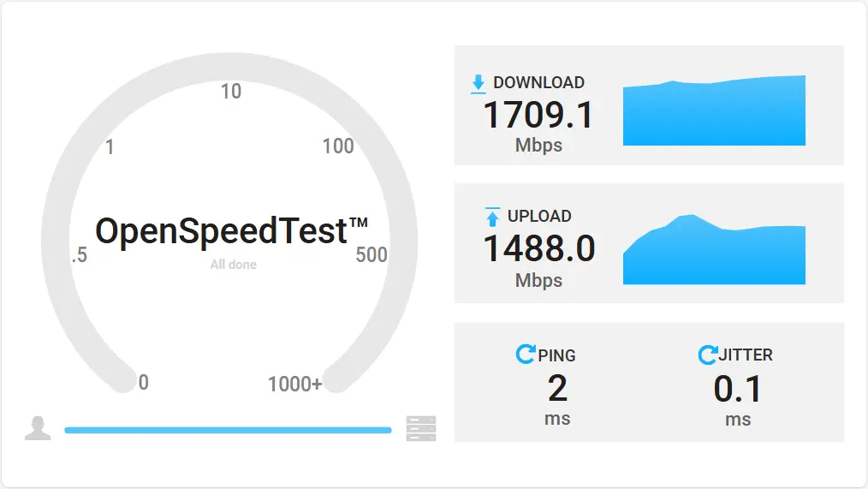Click the 2 ms ping value
The width and height of the screenshot is (868, 489).
[557, 388]
